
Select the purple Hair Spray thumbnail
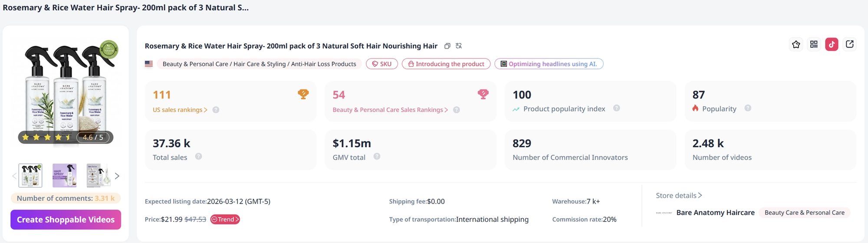click(x=64, y=175)
